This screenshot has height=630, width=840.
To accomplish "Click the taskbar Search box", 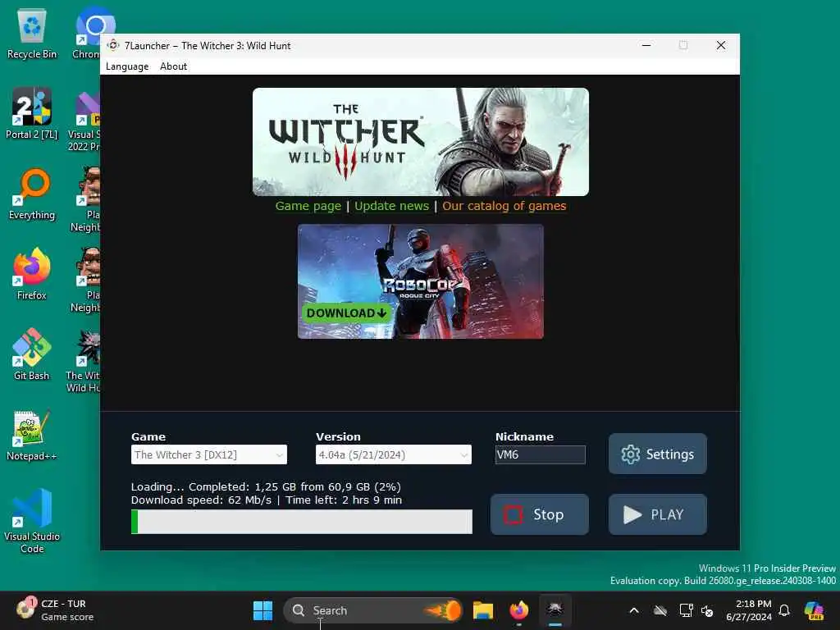I will coord(373,610).
